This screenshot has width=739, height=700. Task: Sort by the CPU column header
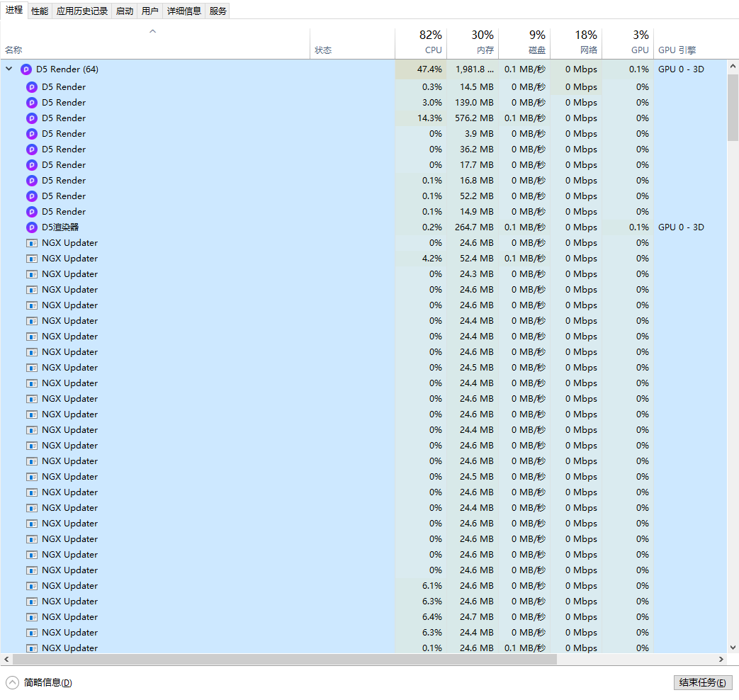pyautogui.click(x=421, y=43)
